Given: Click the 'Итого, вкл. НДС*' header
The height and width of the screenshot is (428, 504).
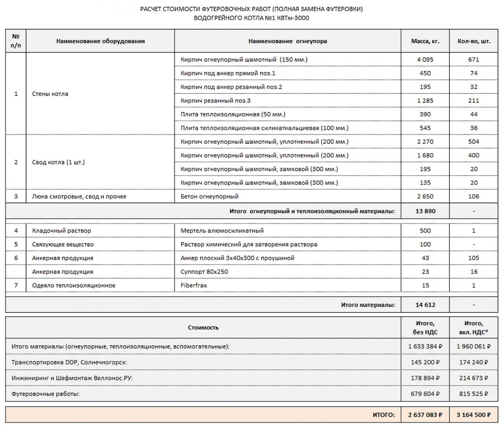Looking at the screenshot, I should (473, 328).
